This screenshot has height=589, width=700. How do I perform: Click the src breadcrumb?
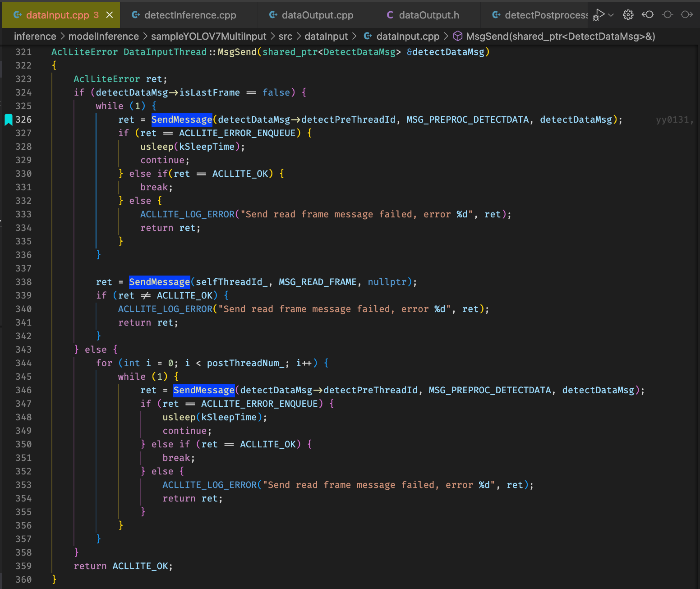point(286,37)
